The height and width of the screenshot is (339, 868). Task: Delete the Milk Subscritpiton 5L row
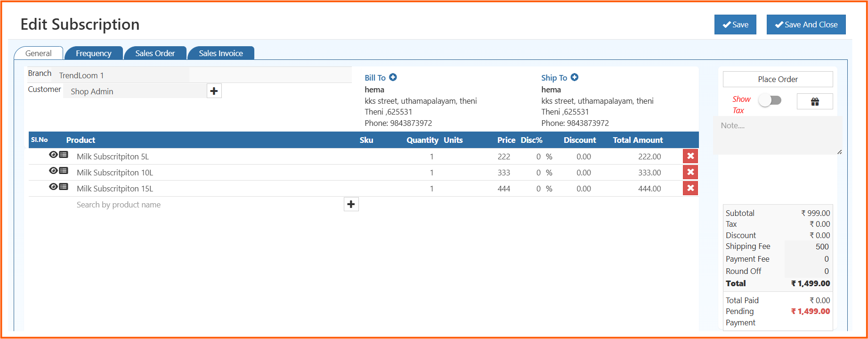coord(690,156)
